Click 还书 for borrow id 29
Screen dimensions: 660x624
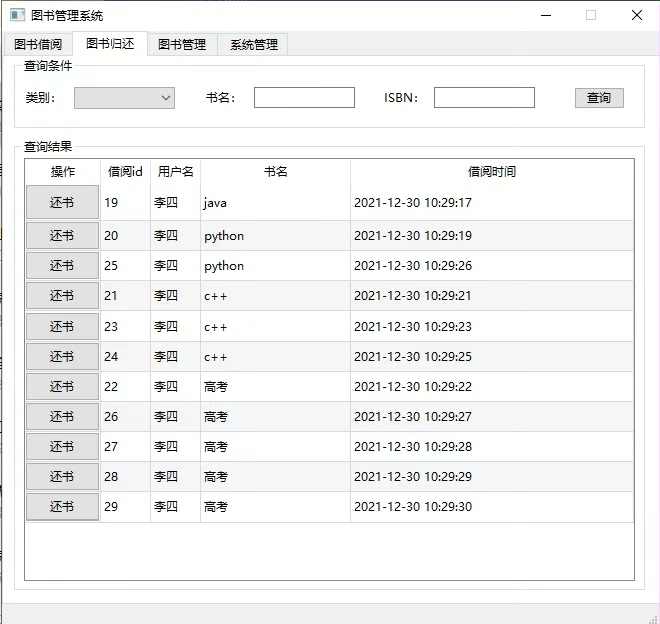click(62, 506)
